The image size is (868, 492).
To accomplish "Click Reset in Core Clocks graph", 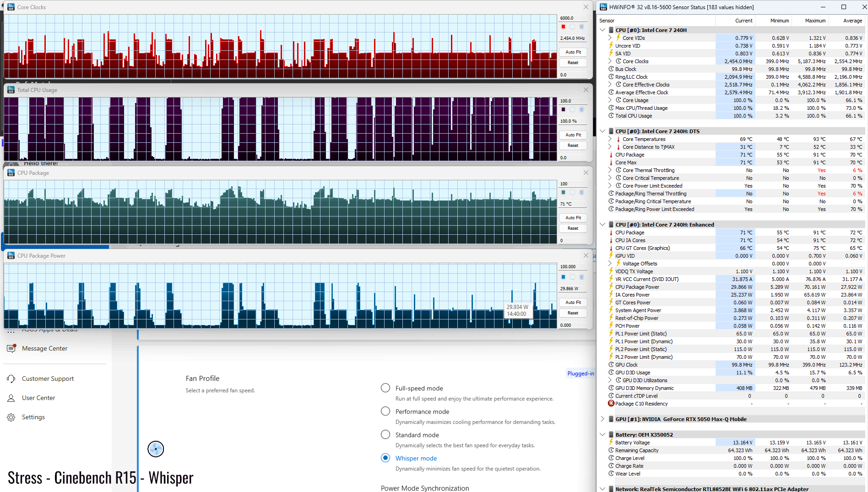I will [x=573, y=63].
